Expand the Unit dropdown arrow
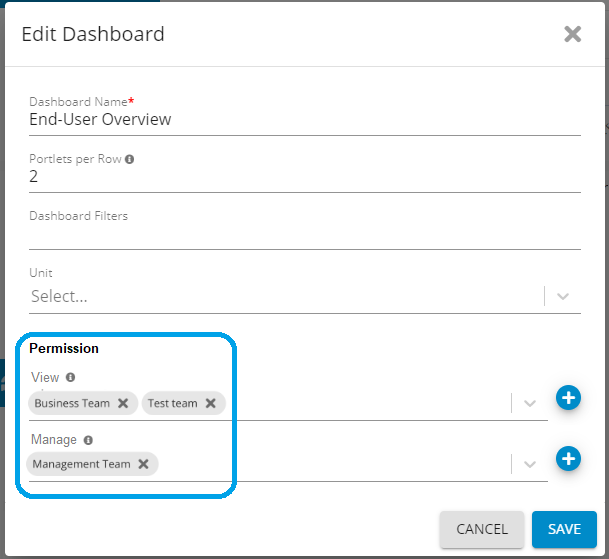 pos(563,296)
